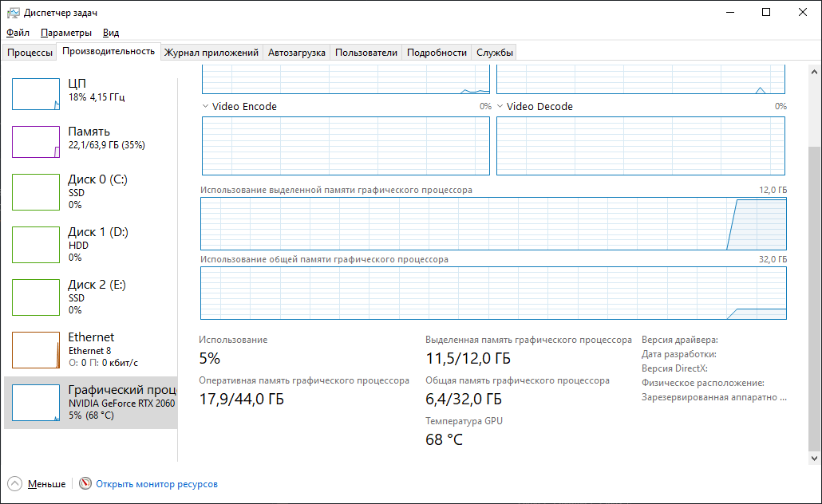
Task: Select the Ethernet graph thumbnail
Action: [x=36, y=350]
